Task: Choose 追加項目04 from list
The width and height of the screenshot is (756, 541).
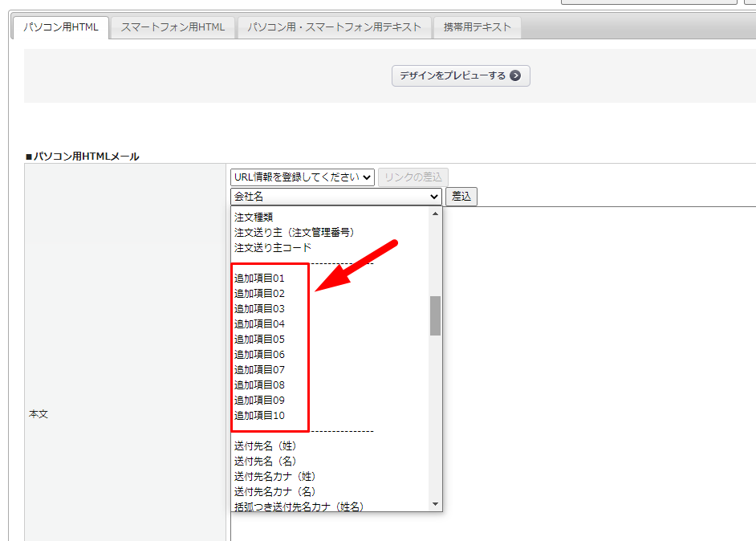Action: (330, 324)
